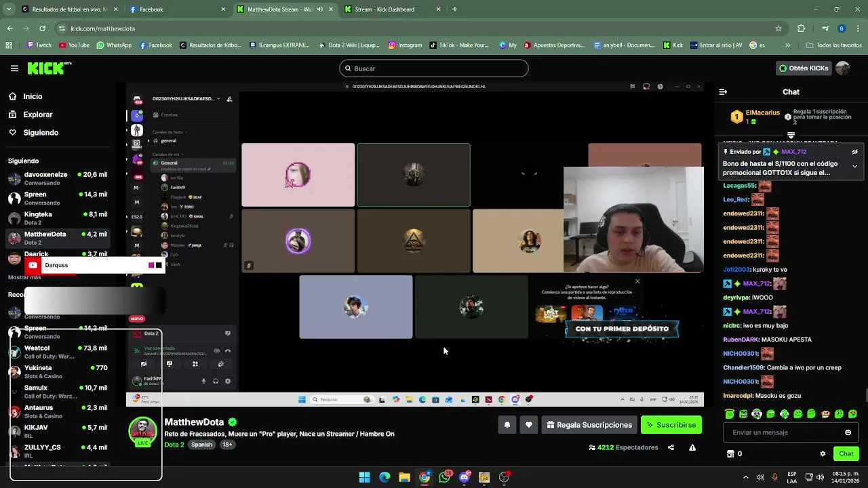
Task: Open the YouTube bookmark
Action: pyautogui.click(x=74, y=45)
